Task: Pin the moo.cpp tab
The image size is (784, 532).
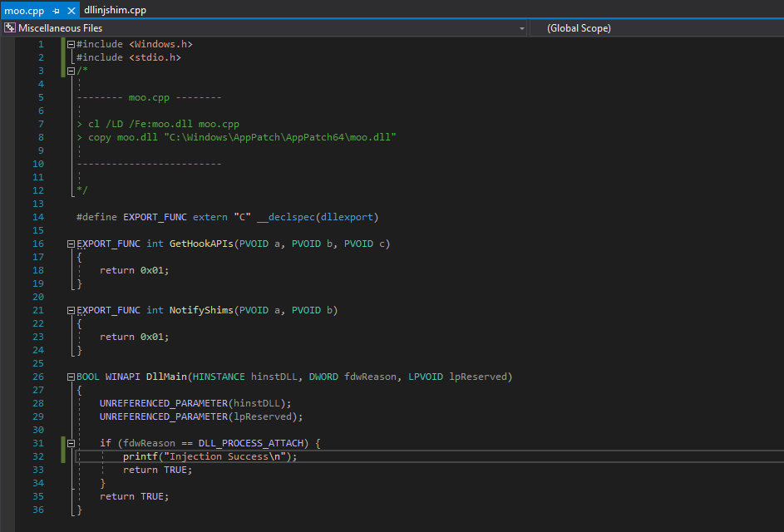Action: pos(55,11)
